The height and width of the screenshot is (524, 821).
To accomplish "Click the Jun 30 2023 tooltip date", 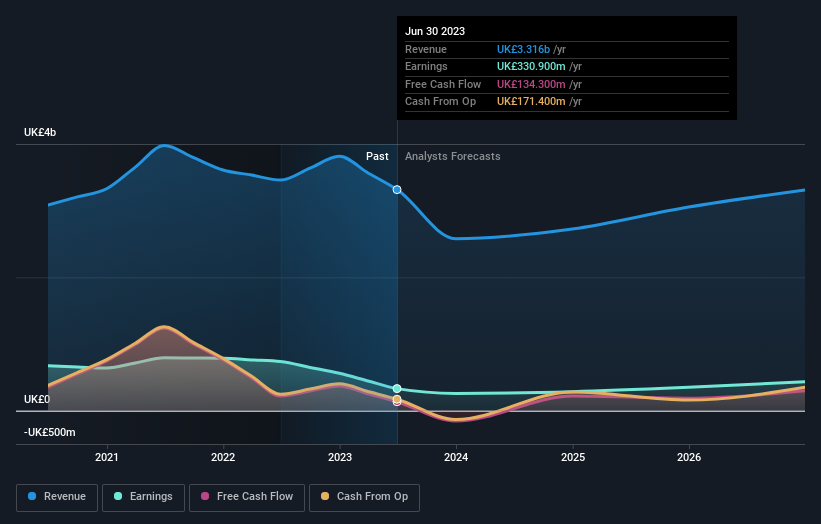I will pyautogui.click(x=435, y=31).
